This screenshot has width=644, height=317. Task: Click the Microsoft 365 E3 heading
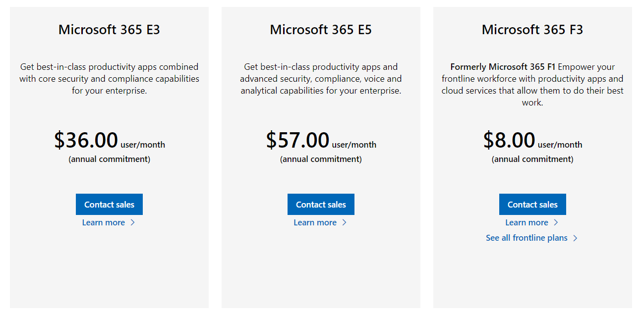click(x=109, y=30)
